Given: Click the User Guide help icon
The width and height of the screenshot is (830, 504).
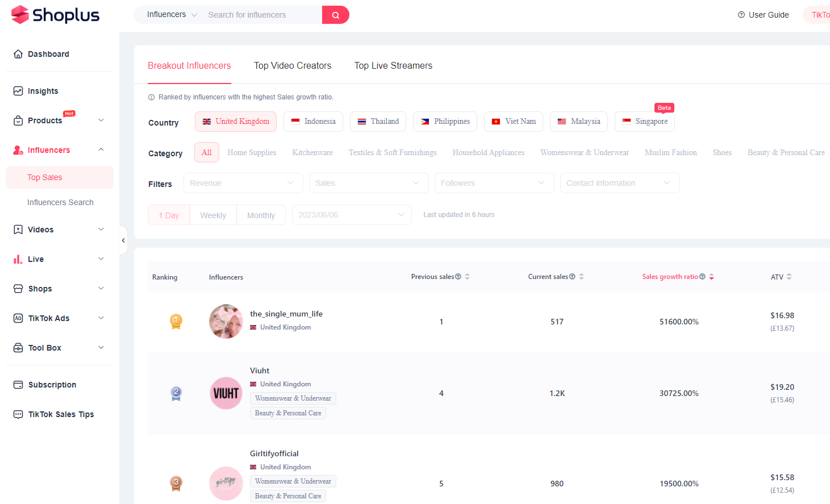Looking at the screenshot, I should click(741, 15).
